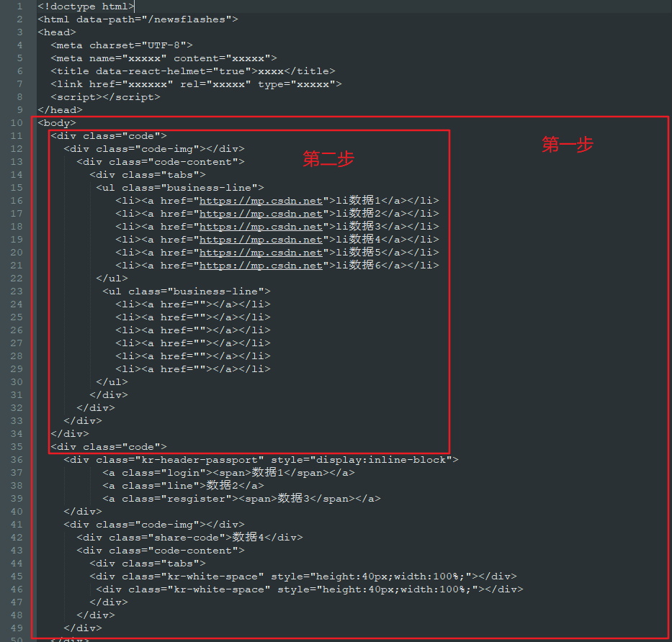Click the tabs div on line 14
This screenshot has height=642, width=672.
pos(148,175)
